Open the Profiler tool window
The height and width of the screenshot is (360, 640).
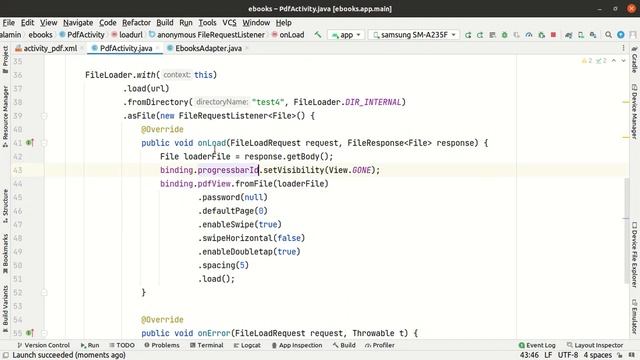(x=380, y=345)
